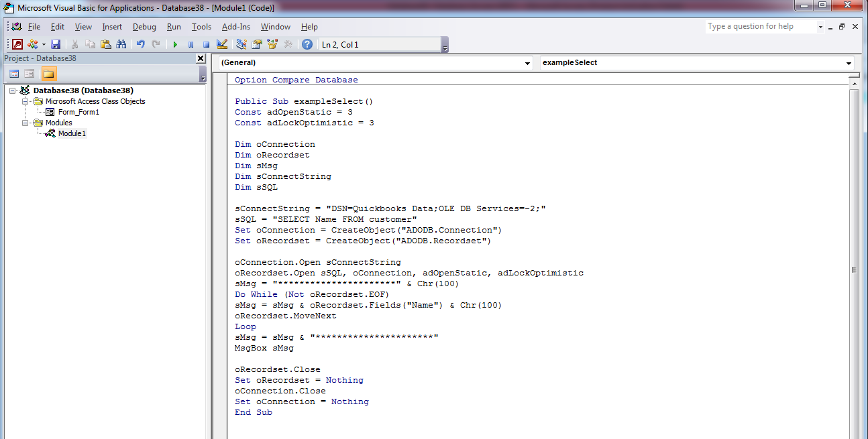Click the Reset (stop) icon
The width and height of the screenshot is (868, 439).
click(207, 44)
